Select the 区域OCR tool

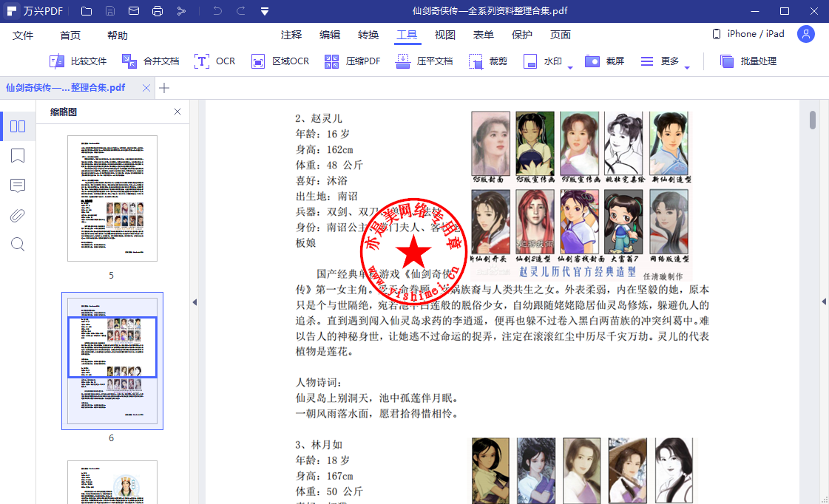coord(280,61)
